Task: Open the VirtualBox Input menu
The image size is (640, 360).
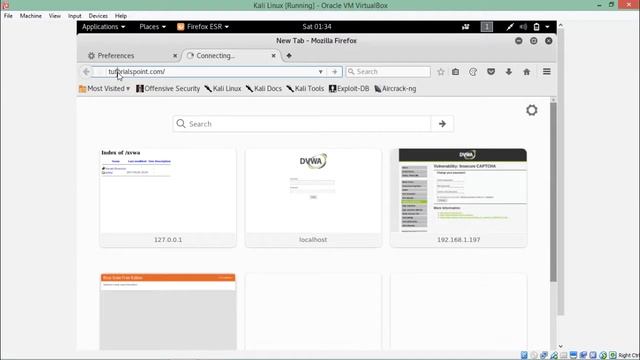Action: (x=75, y=16)
